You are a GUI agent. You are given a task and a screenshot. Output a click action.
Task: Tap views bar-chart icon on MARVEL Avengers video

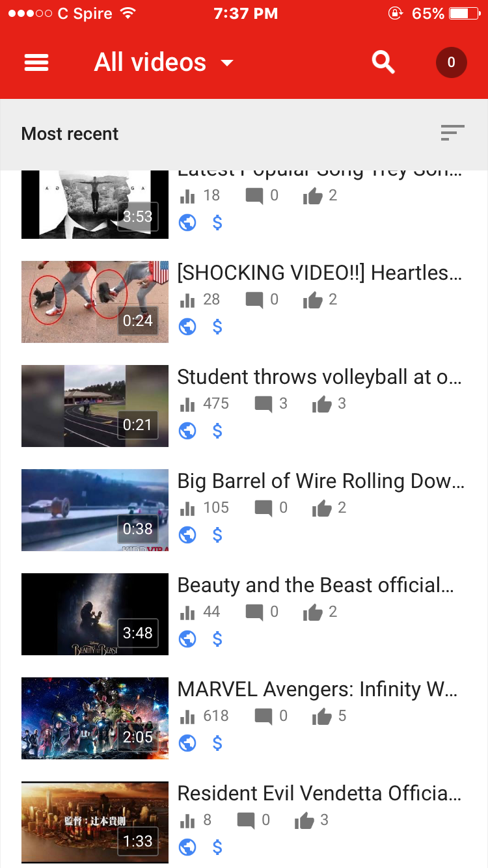coord(187,716)
